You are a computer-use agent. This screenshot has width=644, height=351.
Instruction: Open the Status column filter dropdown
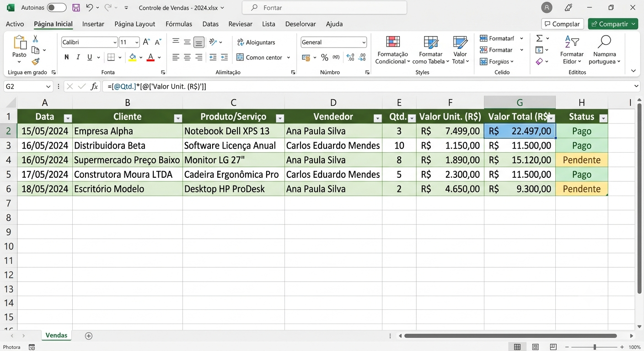click(x=603, y=118)
